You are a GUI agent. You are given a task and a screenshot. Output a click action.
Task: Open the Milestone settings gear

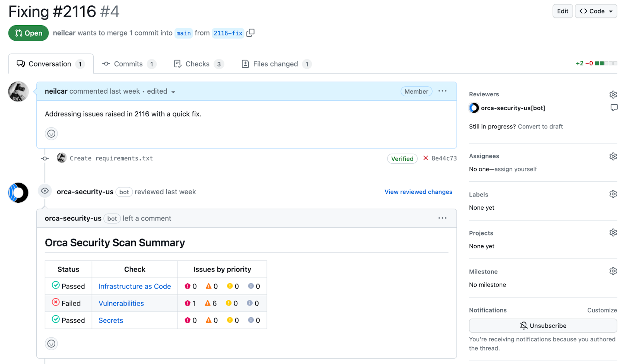tap(612, 271)
